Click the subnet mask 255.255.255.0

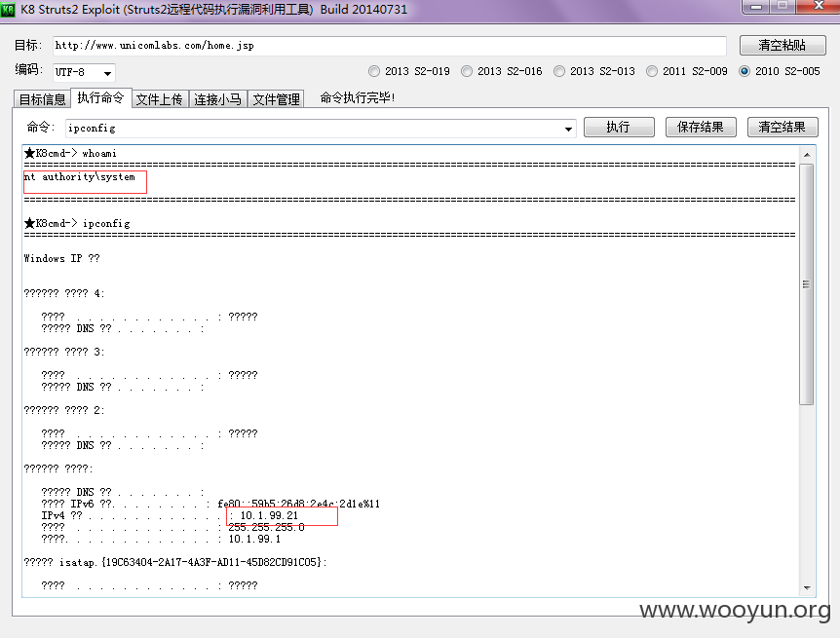pos(266,527)
